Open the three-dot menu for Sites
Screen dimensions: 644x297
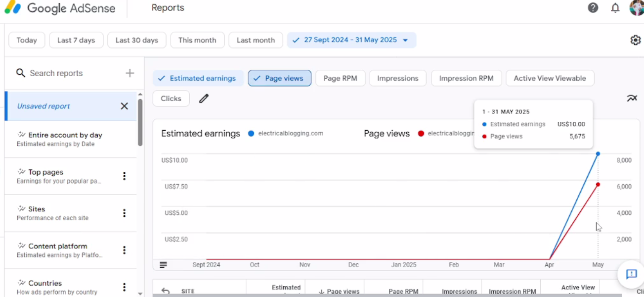[x=125, y=213]
